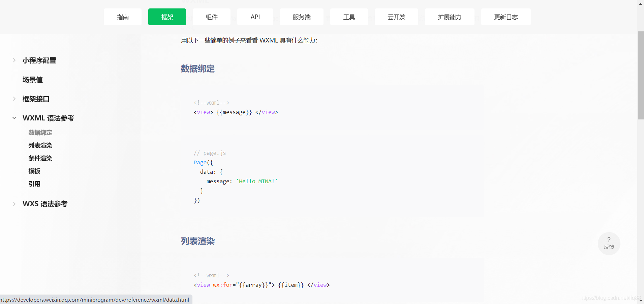Expand the 框架接口 chevron
This screenshot has height=304, width=644.
[x=14, y=99]
